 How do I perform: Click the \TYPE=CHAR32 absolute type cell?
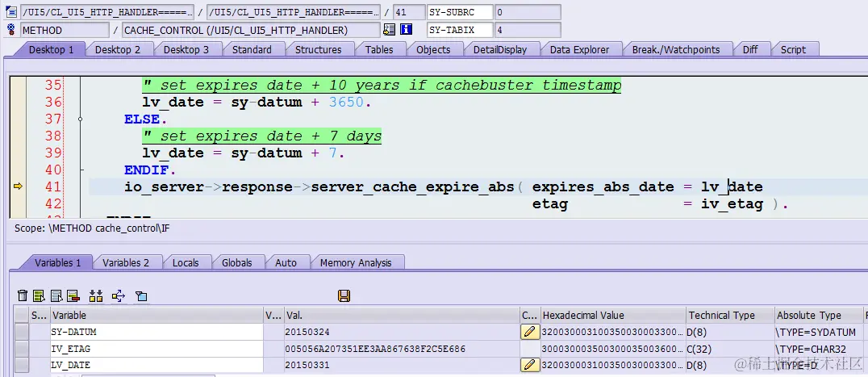tap(818, 349)
